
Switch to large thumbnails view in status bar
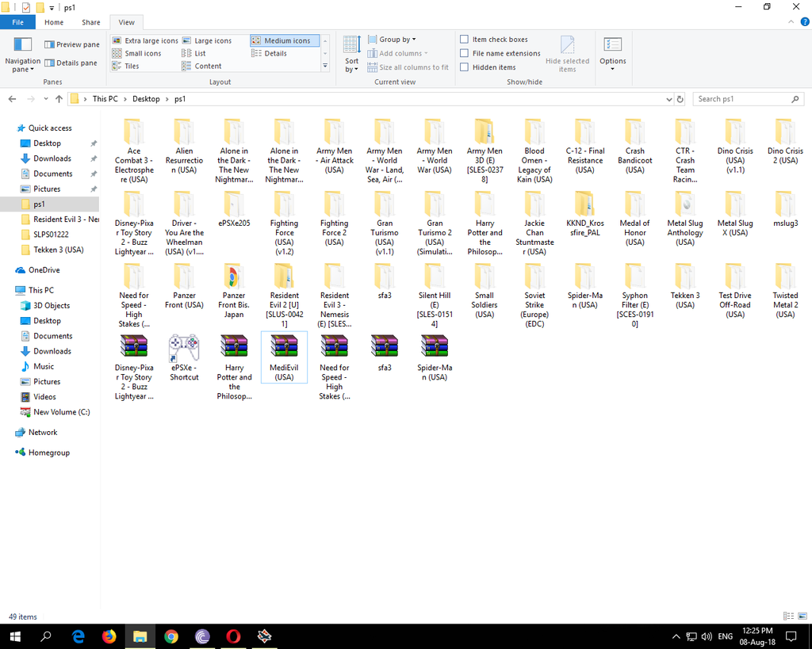click(802, 616)
